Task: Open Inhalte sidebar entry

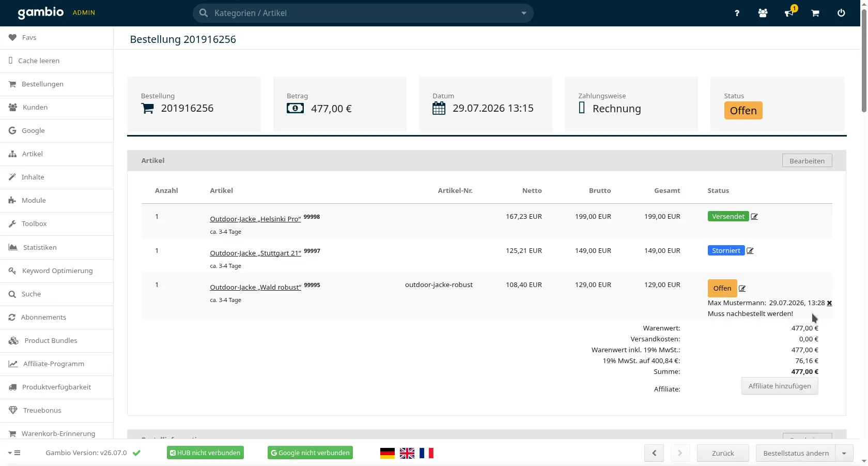Action: pos(57,177)
